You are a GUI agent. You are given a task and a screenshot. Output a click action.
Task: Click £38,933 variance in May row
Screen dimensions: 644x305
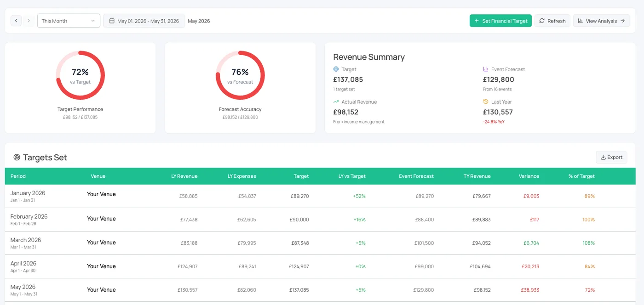pyautogui.click(x=530, y=290)
